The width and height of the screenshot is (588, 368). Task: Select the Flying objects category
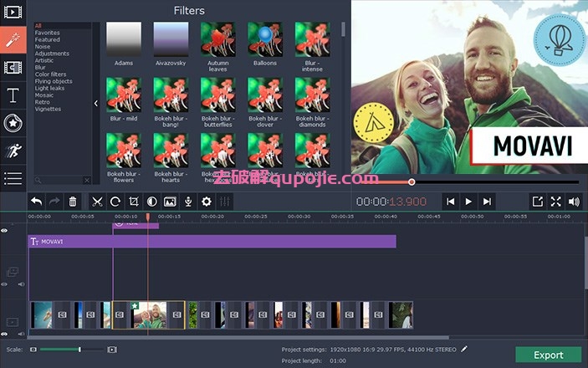[x=54, y=81]
